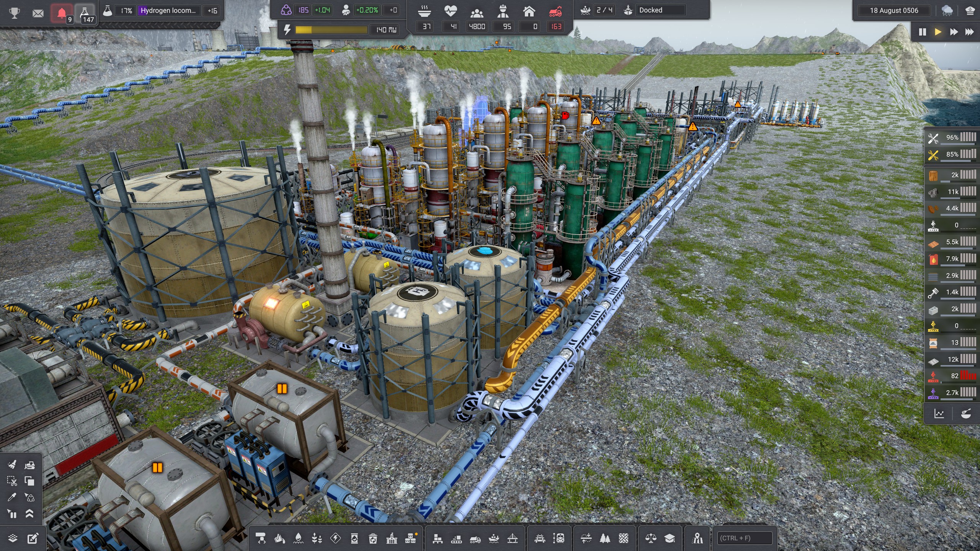Pause the game simulation

coord(923,32)
